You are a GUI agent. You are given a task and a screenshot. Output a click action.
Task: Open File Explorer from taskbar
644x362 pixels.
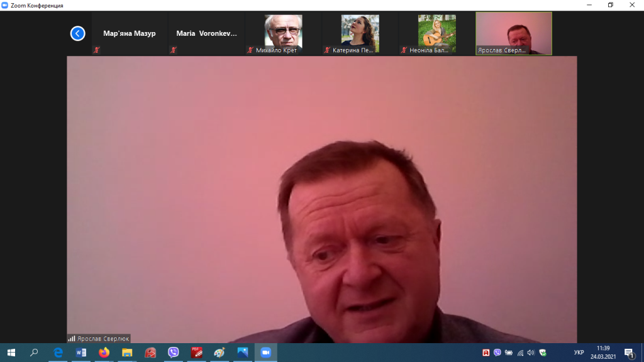coord(127,353)
